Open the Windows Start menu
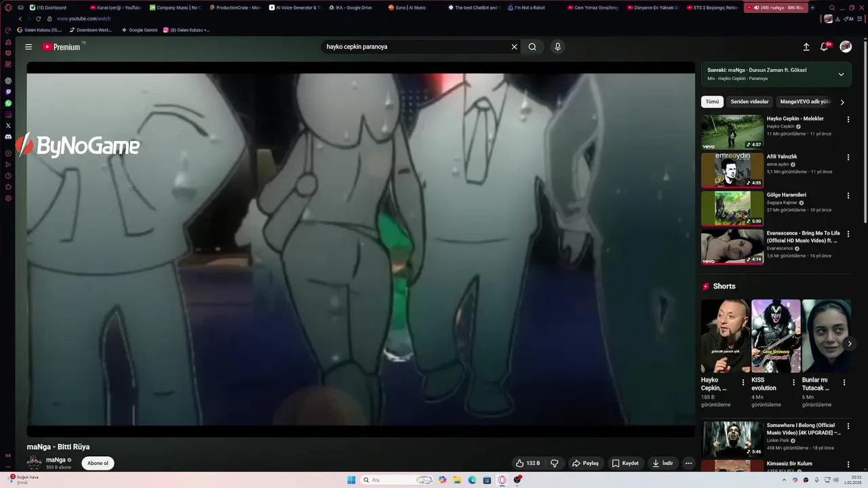This screenshot has width=868, height=488. (351, 480)
